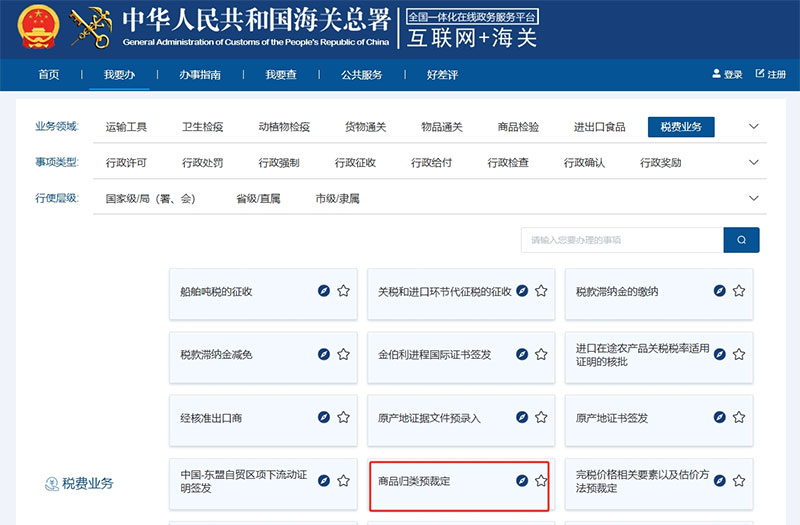800x525 pixels.
Task: Filter by 行政许可 item type
Action: tap(126, 163)
